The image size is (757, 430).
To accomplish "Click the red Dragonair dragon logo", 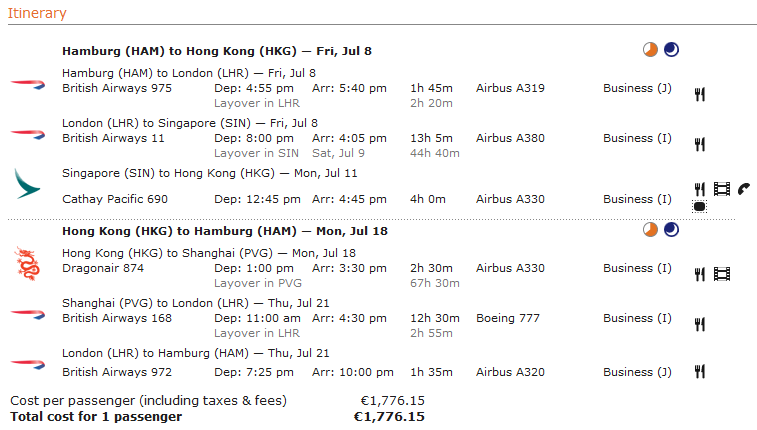I will (x=25, y=262).
